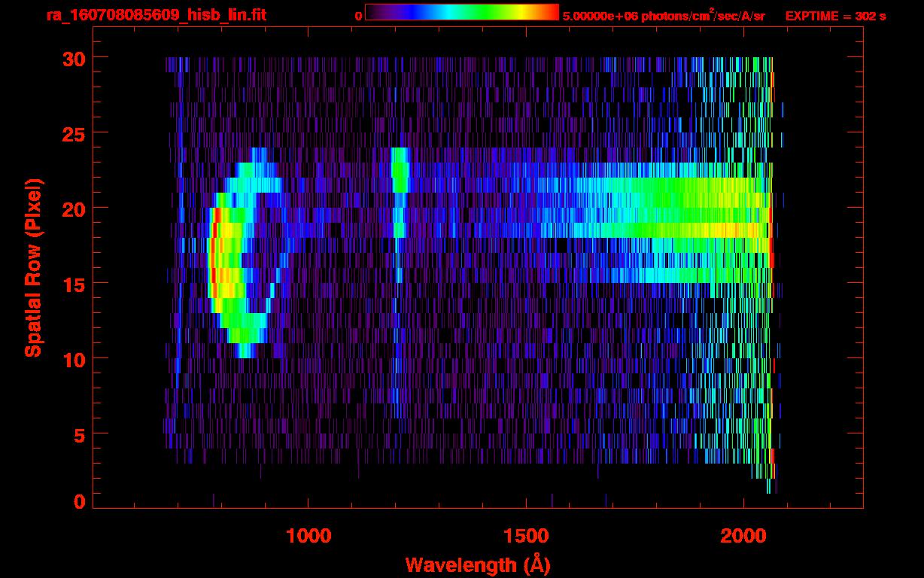This screenshot has width=924, height=578.
Task: Click the colorbar minimum label 0
Action: pyautogui.click(x=358, y=16)
